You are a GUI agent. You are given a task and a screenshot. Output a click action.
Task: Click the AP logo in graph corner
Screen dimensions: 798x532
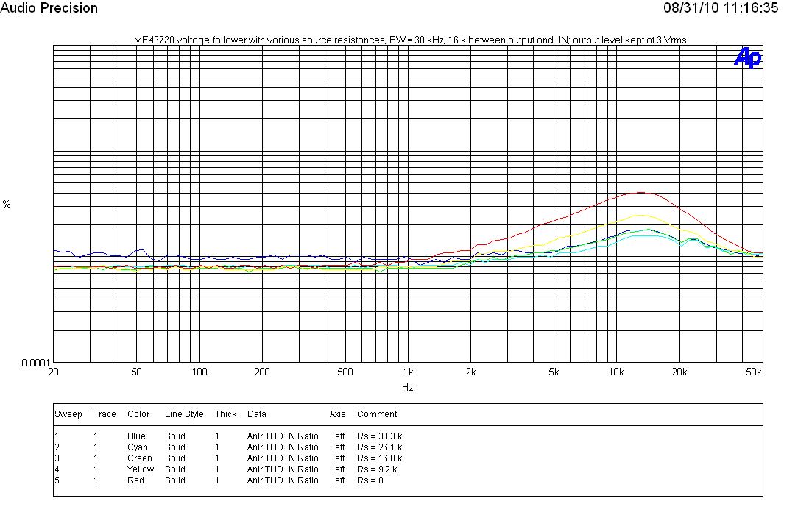pos(748,57)
